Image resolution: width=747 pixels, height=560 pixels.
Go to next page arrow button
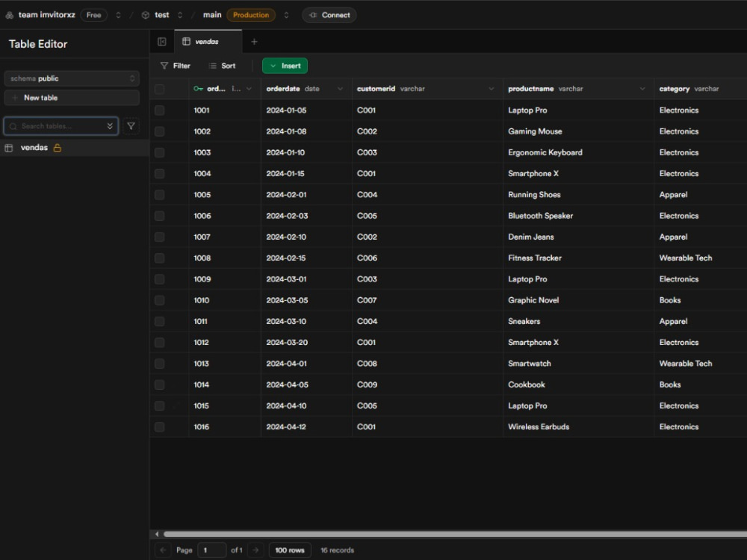[255, 550]
